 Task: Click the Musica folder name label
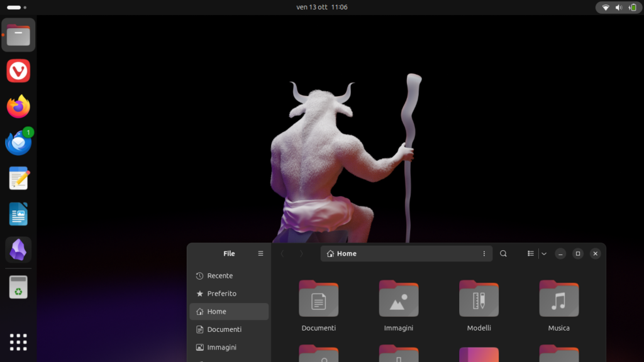559,328
